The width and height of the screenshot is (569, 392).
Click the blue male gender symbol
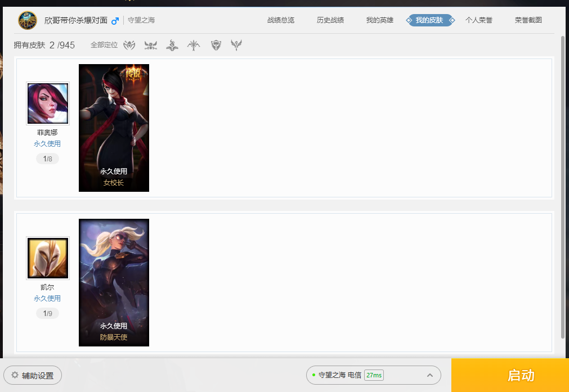pos(115,21)
